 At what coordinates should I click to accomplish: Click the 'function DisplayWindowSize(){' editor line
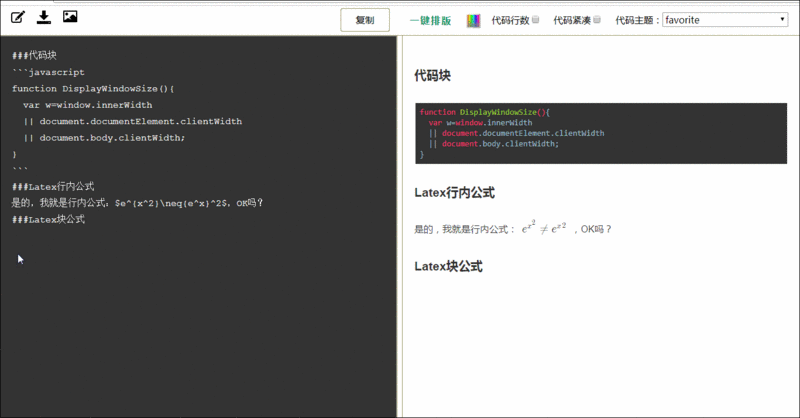(x=93, y=88)
